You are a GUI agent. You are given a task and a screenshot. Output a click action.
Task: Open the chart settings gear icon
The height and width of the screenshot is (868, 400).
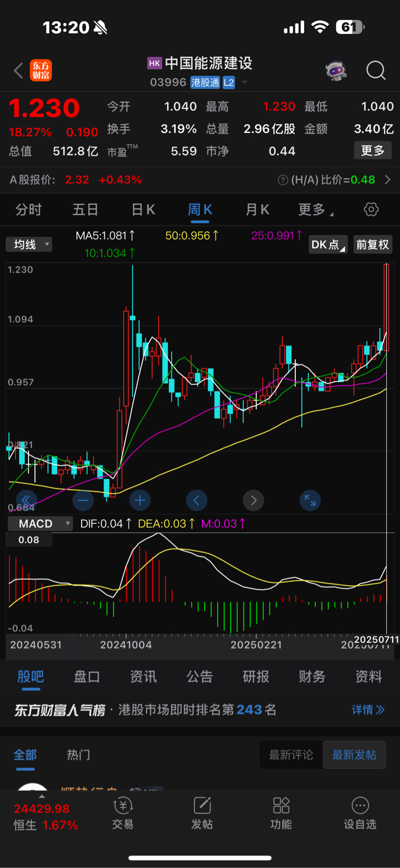click(x=371, y=210)
